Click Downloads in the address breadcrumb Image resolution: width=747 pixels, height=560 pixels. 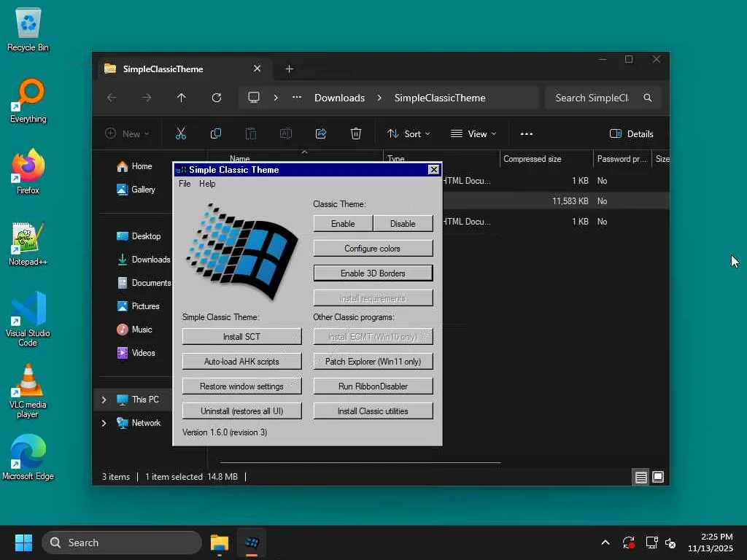tap(339, 98)
